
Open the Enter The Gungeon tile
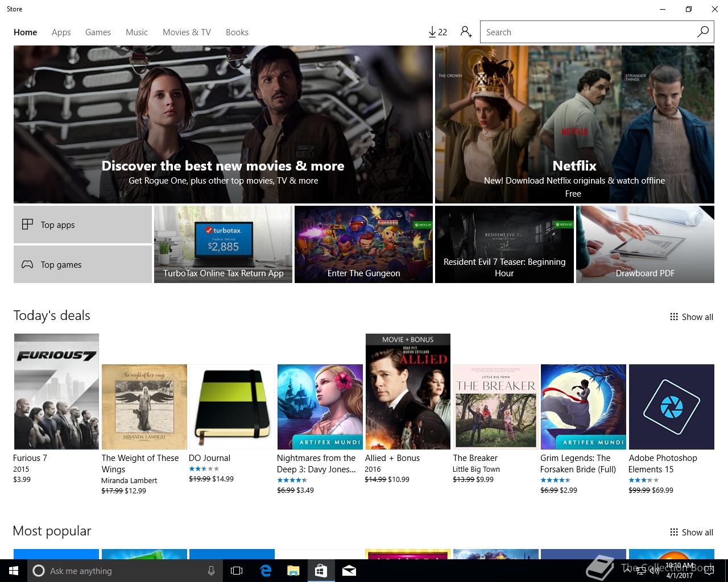pos(363,244)
